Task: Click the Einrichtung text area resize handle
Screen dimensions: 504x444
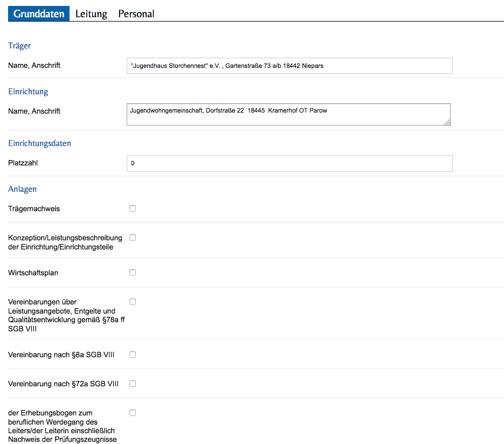Action: tap(447, 122)
